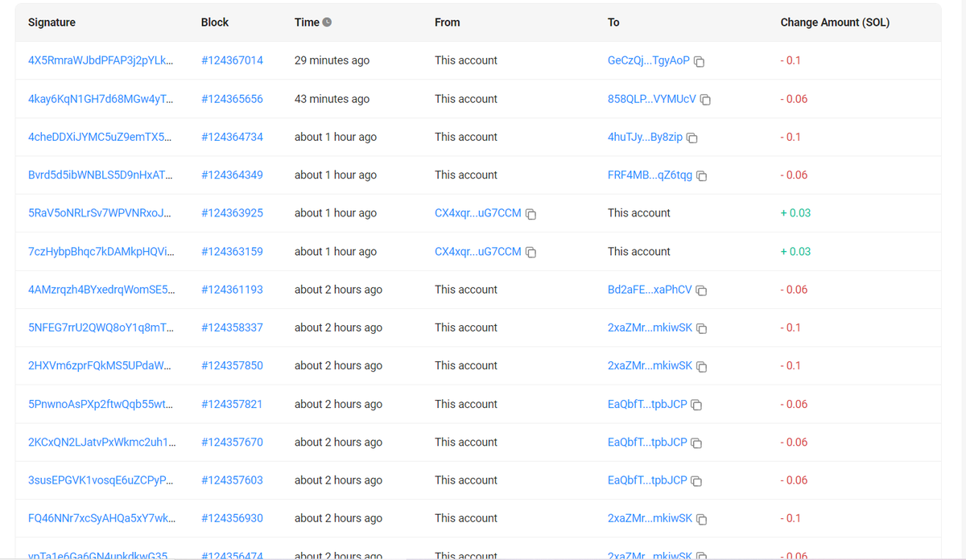View block #124358337

tap(232, 327)
